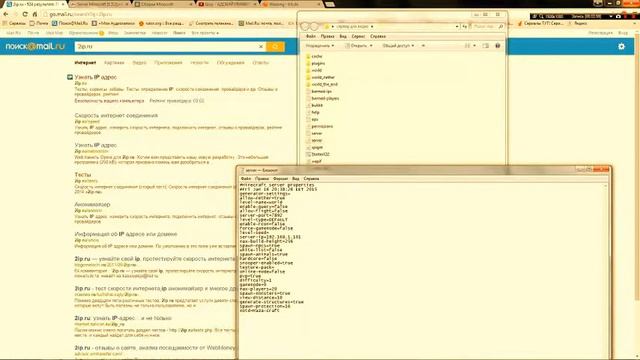This screenshot has height=360, width=640.
Task: Show more Explorer toolbar commands chevron
Action: [x=423, y=46]
